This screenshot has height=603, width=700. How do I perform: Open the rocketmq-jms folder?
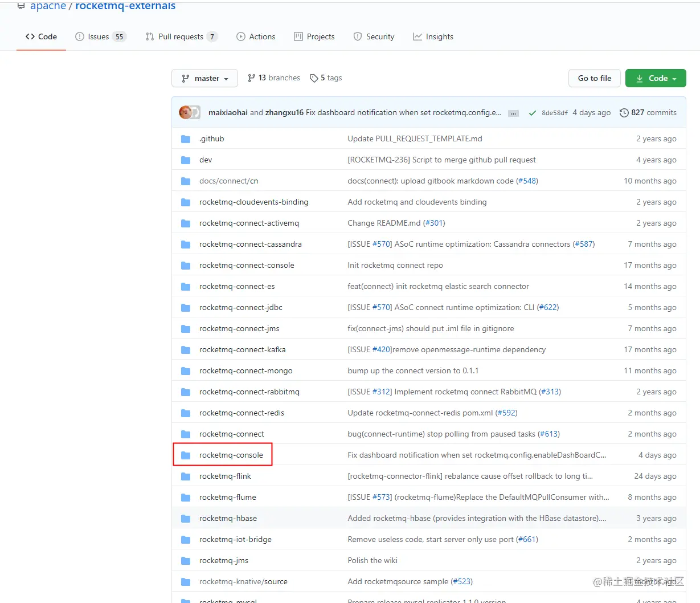point(224,561)
